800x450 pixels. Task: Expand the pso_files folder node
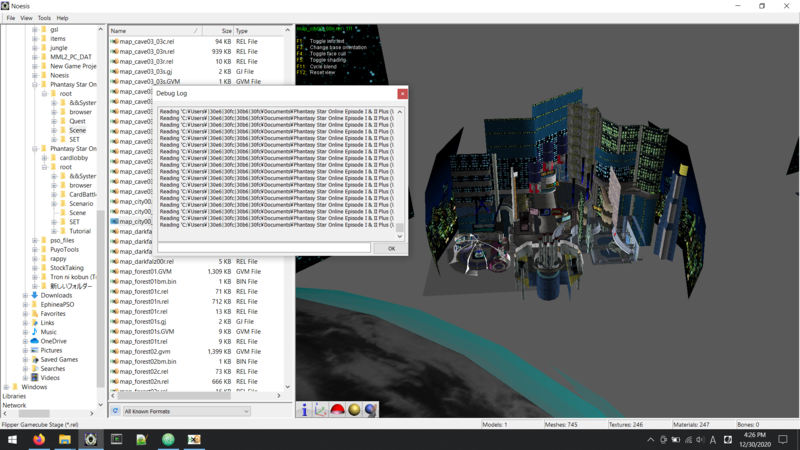(x=35, y=240)
